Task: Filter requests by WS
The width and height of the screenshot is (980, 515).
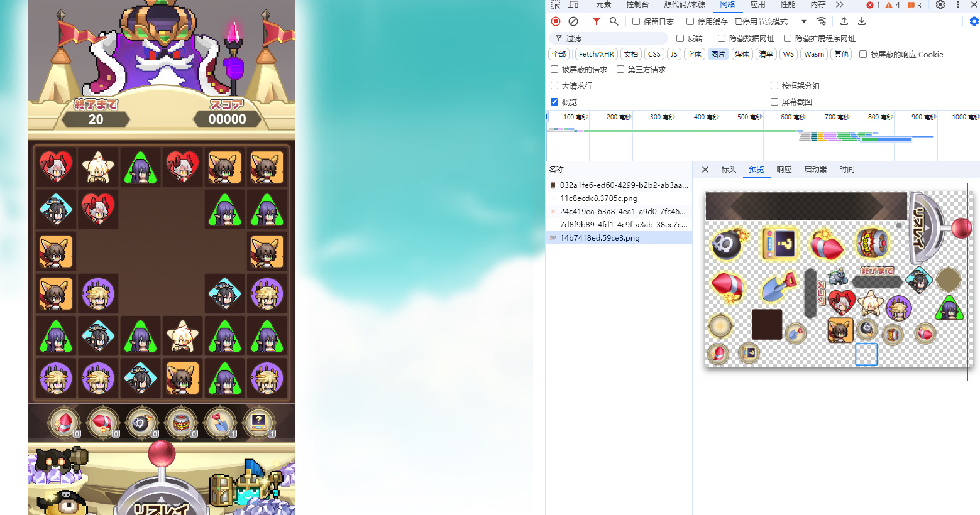Action: (x=788, y=54)
